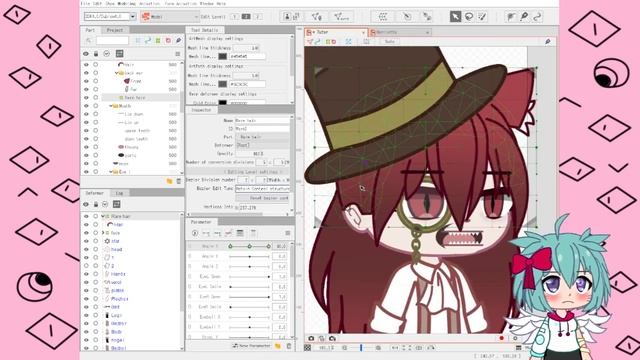Click the grid icon at canvas bottom left
640x360 pixels.
[x=308, y=348]
